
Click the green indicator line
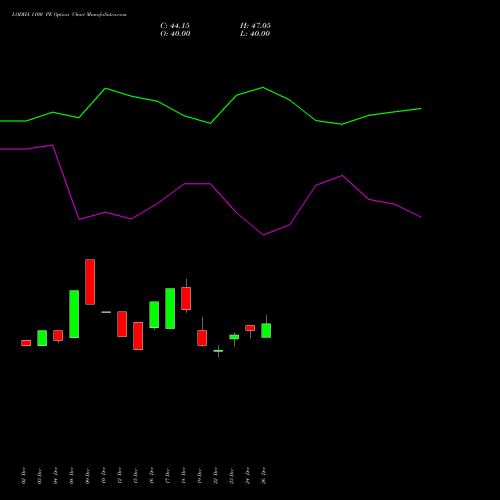coord(211,123)
